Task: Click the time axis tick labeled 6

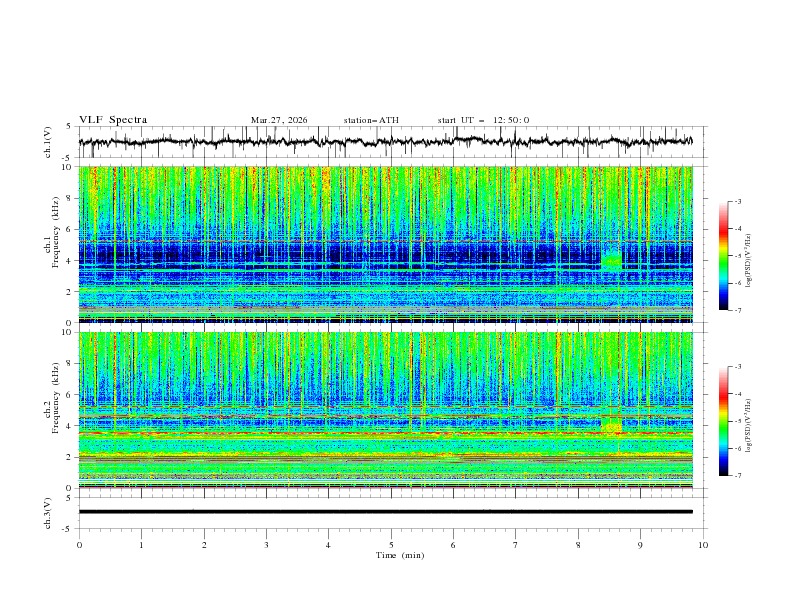Action: click(453, 545)
